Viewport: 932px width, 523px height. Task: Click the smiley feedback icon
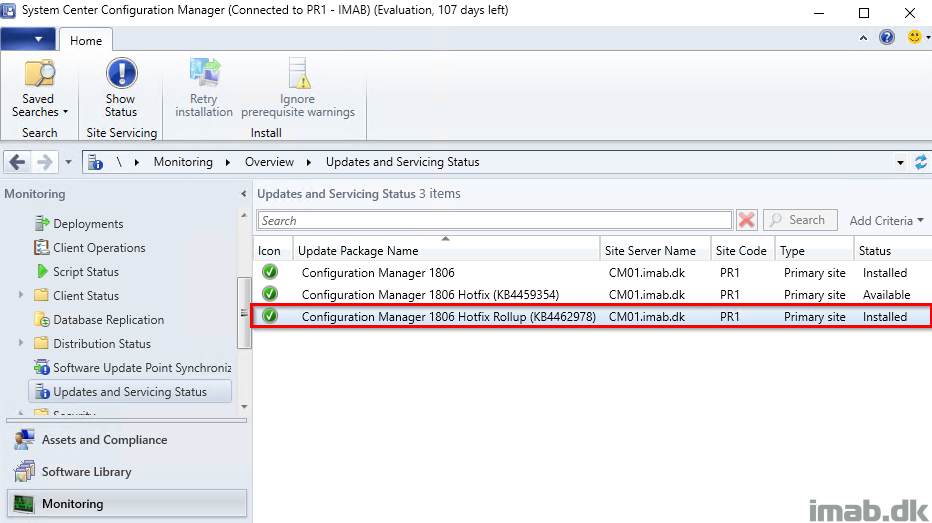pyautogui.click(x=914, y=37)
